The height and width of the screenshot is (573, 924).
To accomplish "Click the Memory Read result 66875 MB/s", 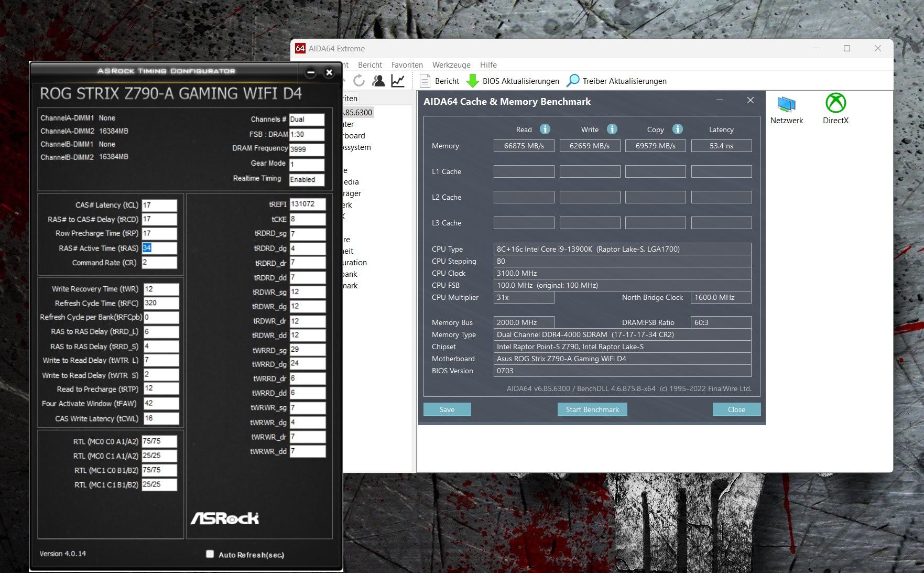I will [524, 146].
